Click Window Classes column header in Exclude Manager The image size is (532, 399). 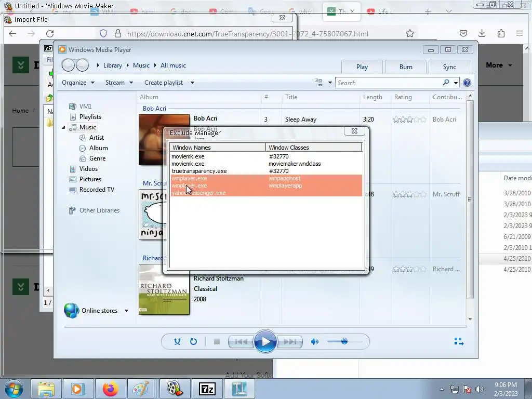314,148
